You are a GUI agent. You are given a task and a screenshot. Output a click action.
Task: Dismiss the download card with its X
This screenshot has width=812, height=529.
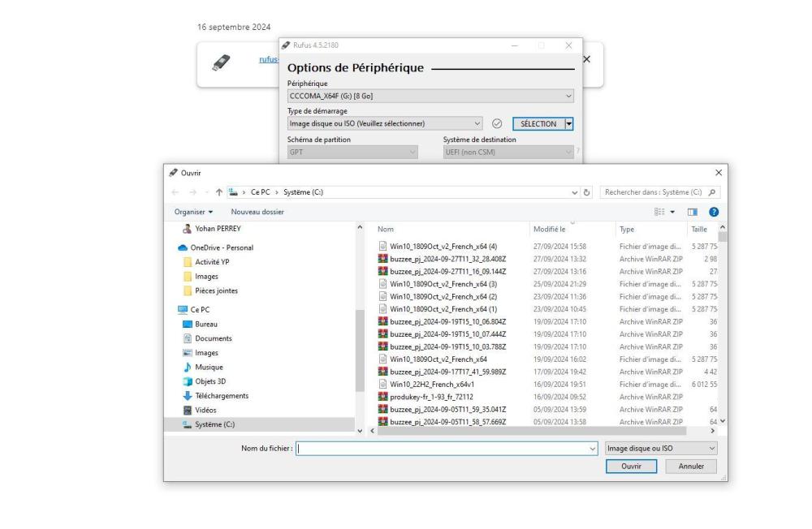(587, 59)
